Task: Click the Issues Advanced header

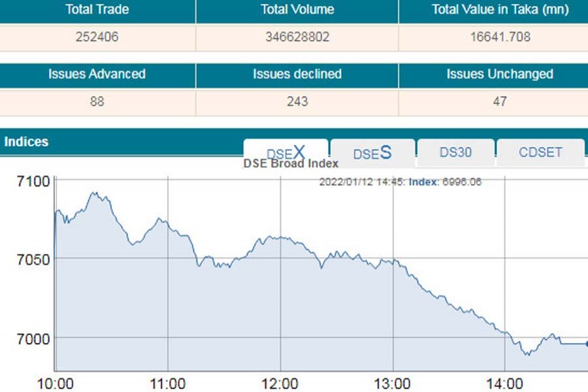Action: (x=97, y=74)
